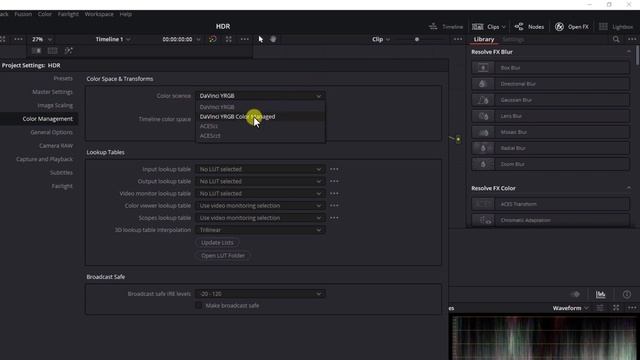640x360 pixels.
Task: Click the loop/bypass icon near timecode
Action: click(x=213, y=39)
